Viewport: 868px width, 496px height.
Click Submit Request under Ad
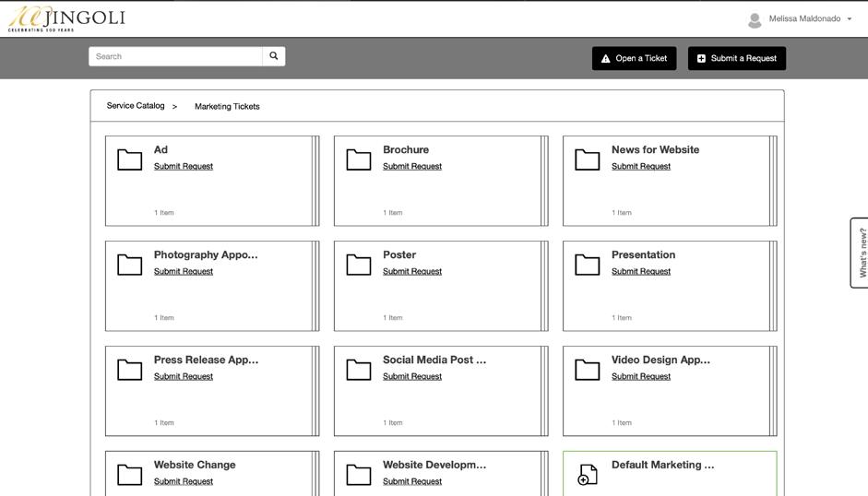(x=184, y=166)
